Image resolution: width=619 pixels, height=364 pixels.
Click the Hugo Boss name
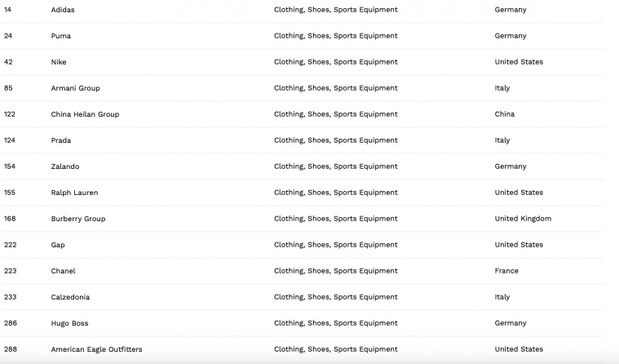(x=69, y=323)
